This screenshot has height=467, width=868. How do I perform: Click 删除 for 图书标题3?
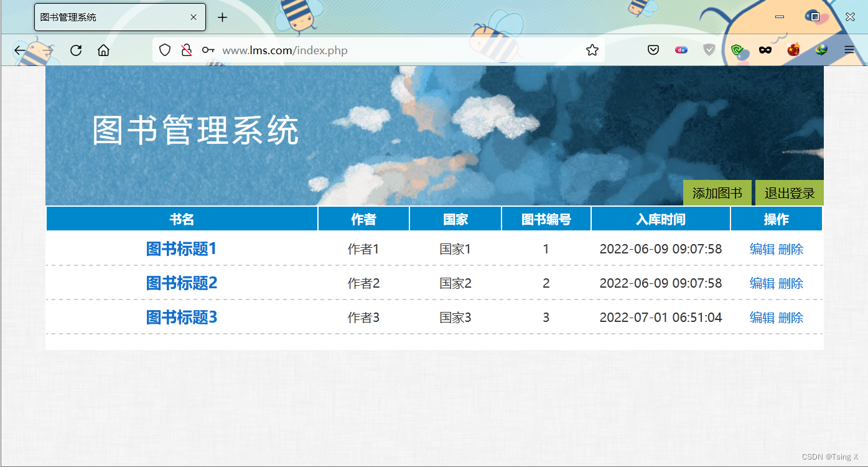click(791, 318)
